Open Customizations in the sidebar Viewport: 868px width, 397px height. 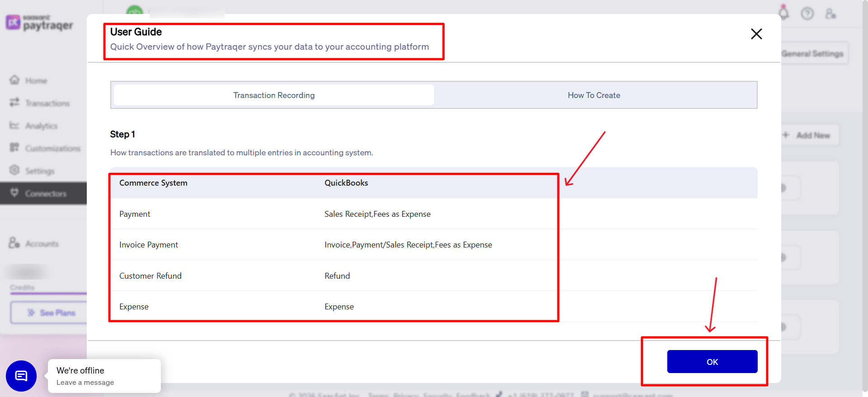click(45, 148)
